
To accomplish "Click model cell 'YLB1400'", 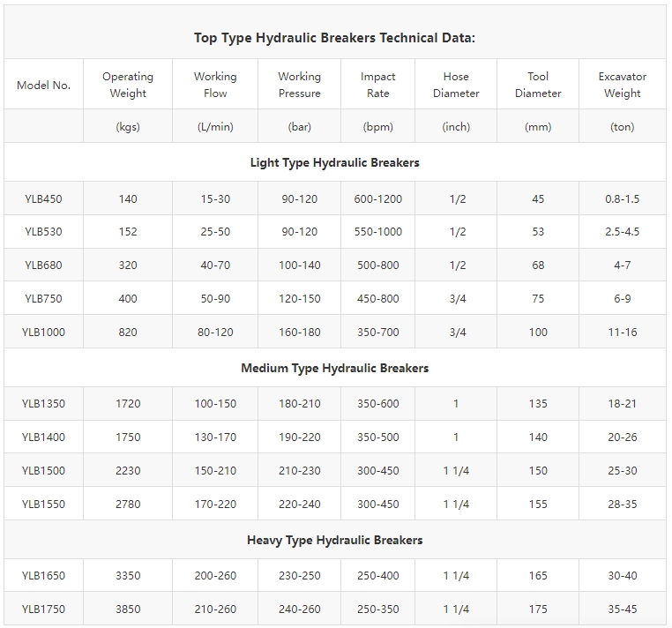I will click(43, 437).
